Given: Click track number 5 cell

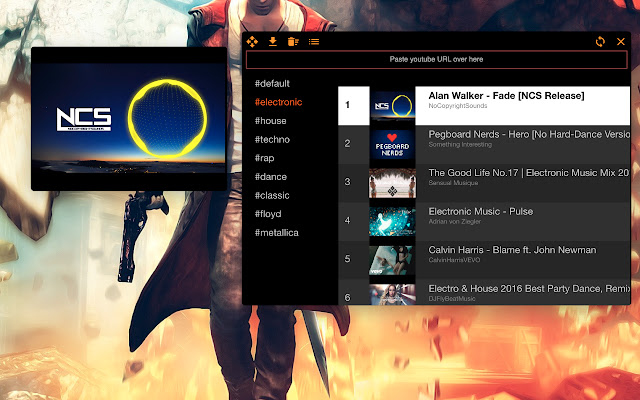Looking at the screenshot, I should point(353,260).
